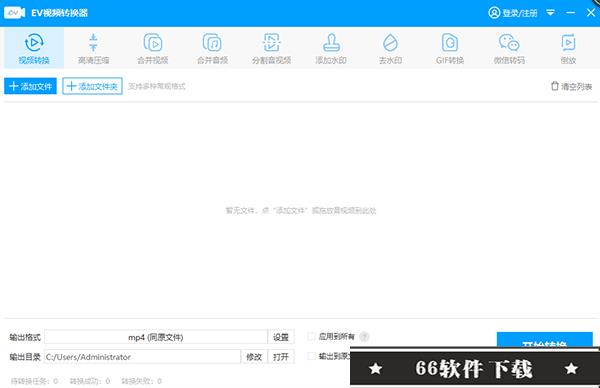The height and width of the screenshot is (388, 600).
Task: Open the 添加水印 add watermark tool
Action: point(331,48)
